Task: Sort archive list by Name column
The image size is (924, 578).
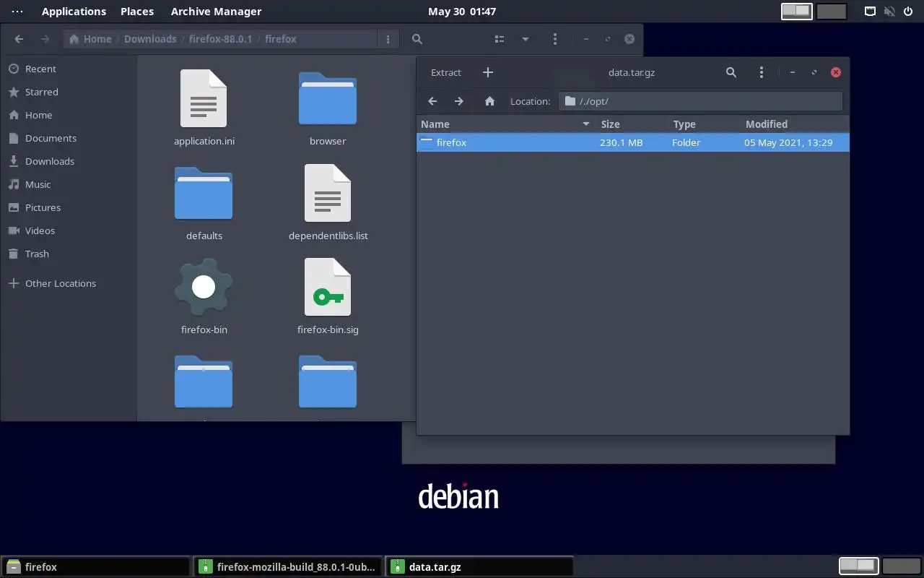Action: pyautogui.click(x=505, y=124)
